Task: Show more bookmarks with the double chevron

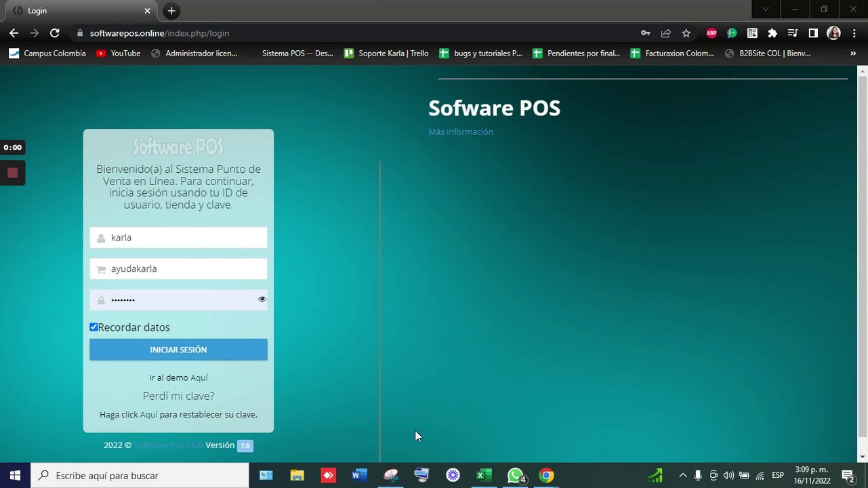Action: click(853, 53)
